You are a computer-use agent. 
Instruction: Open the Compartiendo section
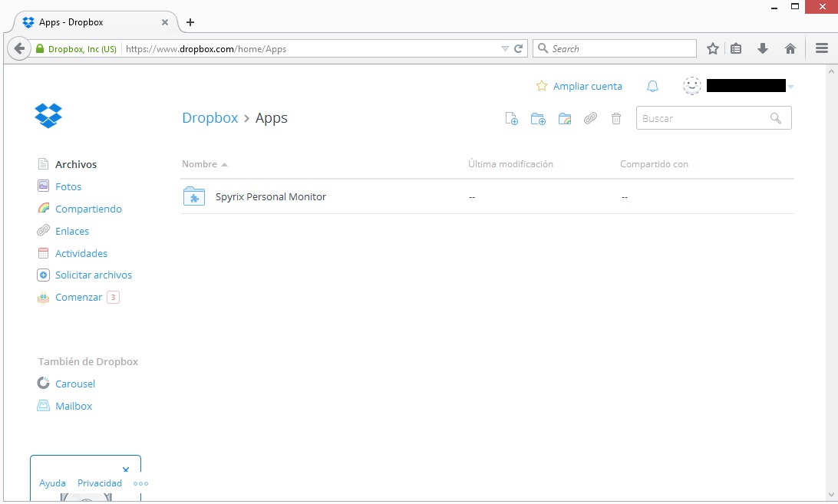(89, 209)
